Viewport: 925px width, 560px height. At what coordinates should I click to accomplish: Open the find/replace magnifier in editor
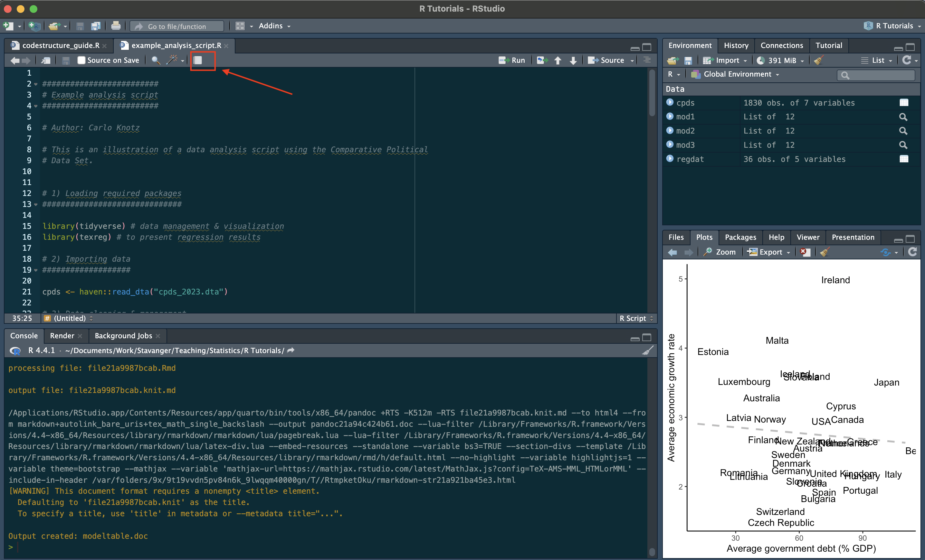[156, 60]
